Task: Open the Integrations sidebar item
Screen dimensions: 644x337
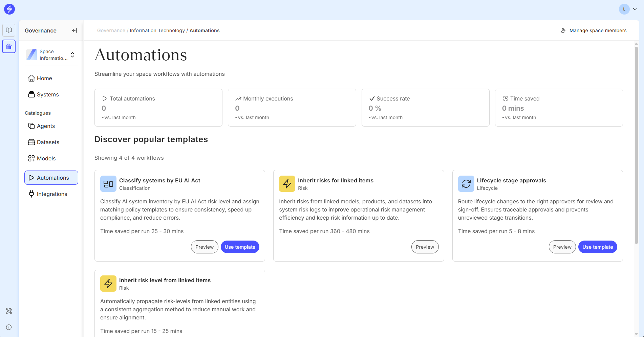Action: click(52, 194)
